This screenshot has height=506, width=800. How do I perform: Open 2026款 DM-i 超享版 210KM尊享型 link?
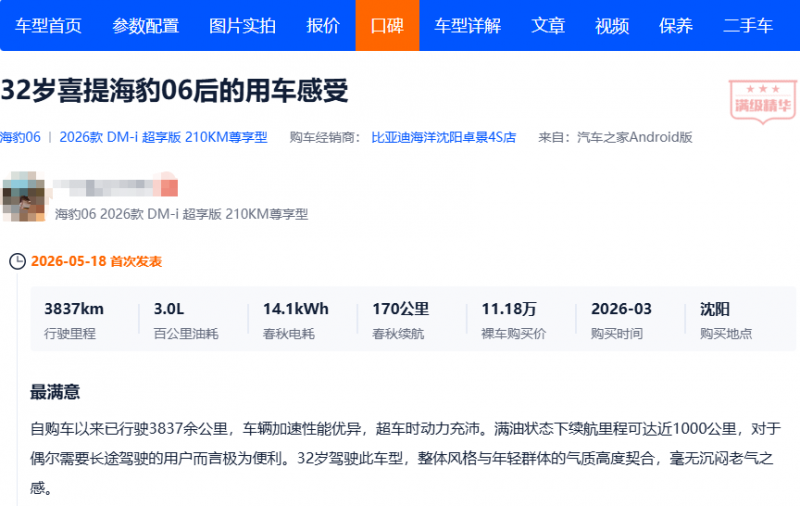coord(163,137)
